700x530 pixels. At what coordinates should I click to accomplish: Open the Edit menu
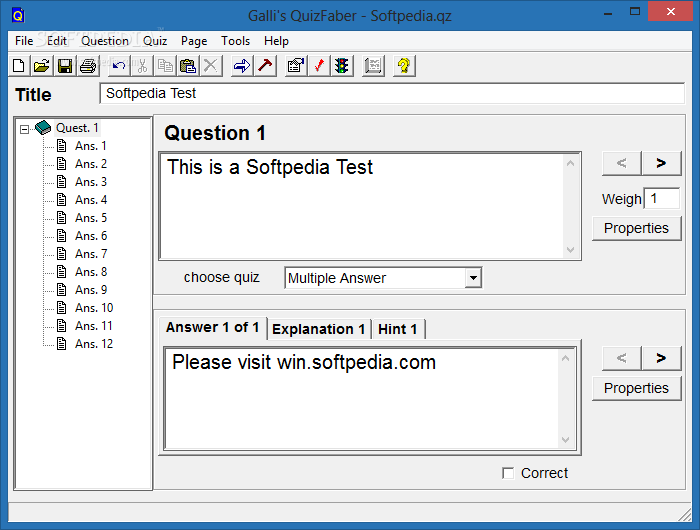57,41
